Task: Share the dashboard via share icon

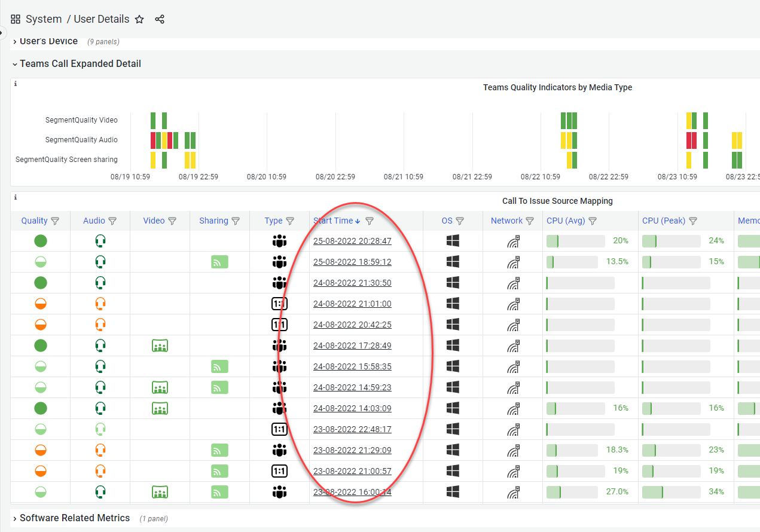Action: (160, 19)
